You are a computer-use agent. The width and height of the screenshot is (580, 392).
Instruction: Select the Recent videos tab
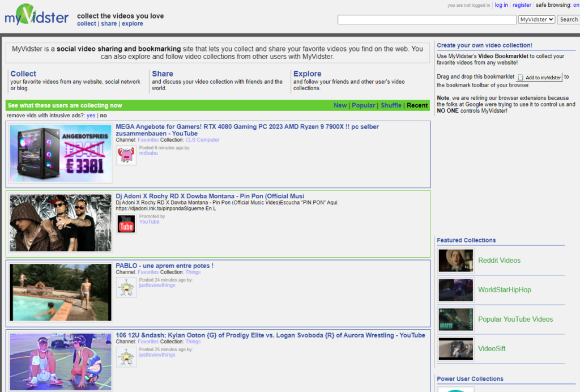[x=417, y=105]
